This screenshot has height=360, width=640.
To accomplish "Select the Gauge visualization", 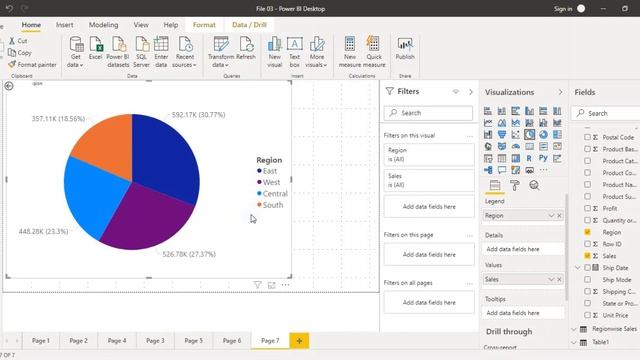I will (x=516, y=146).
